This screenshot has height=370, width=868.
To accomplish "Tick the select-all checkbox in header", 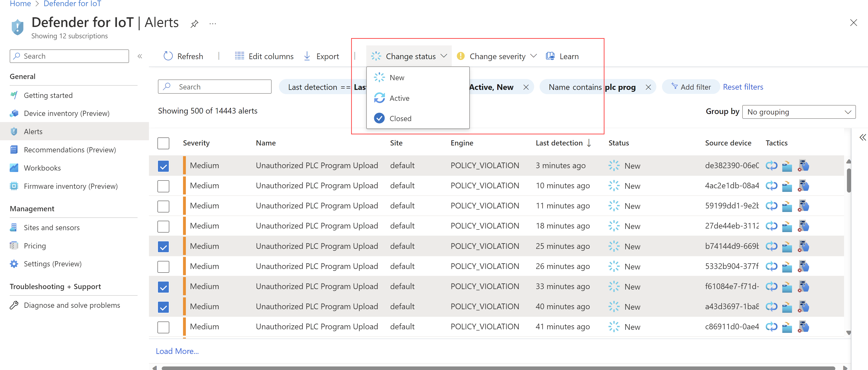I will (163, 143).
